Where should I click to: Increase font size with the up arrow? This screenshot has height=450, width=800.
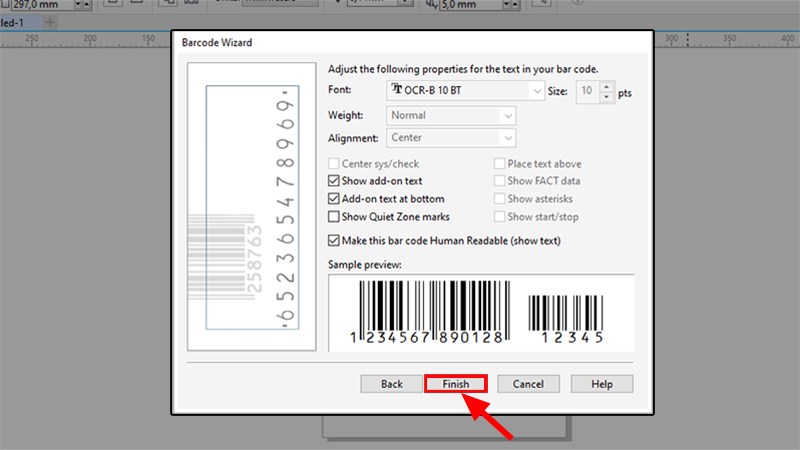pyautogui.click(x=609, y=86)
